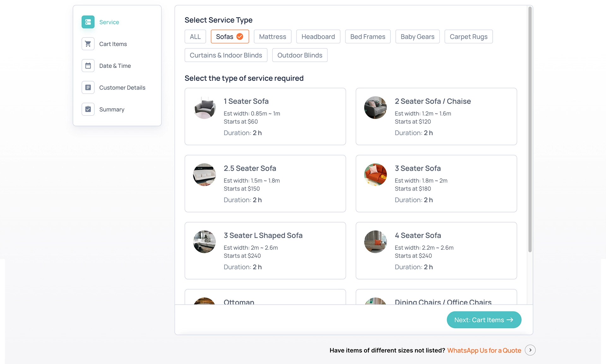
Task: Click the Cart Items shopping cart icon
Action: pyautogui.click(x=88, y=44)
